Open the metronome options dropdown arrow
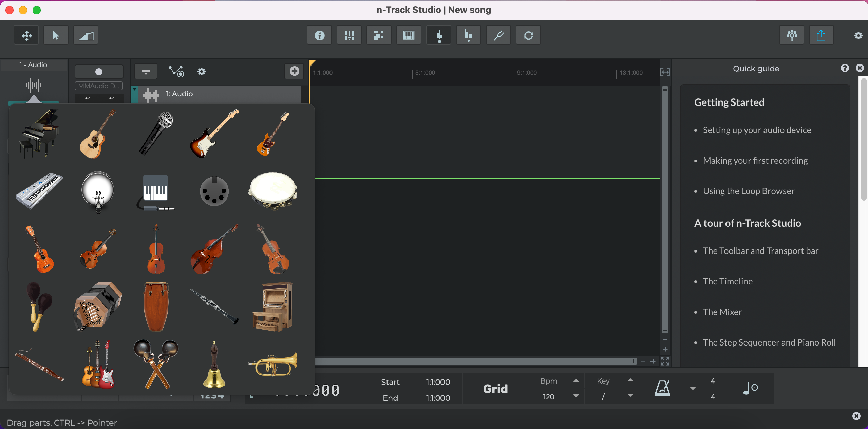The width and height of the screenshot is (868, 429). pos(693,388)
